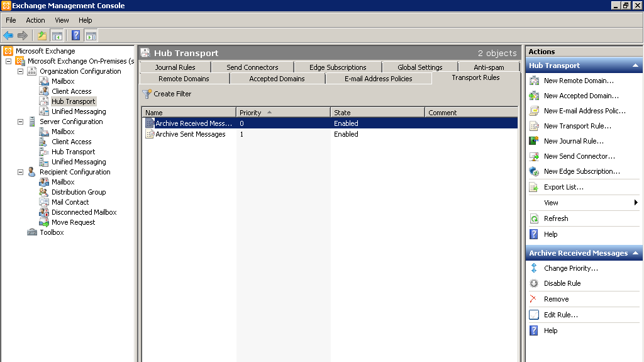The width and height of the screenshot is (644, 362).
Task: Collapse the Server Configuration node
Action: pyautogui.click(x=20, y=122)
